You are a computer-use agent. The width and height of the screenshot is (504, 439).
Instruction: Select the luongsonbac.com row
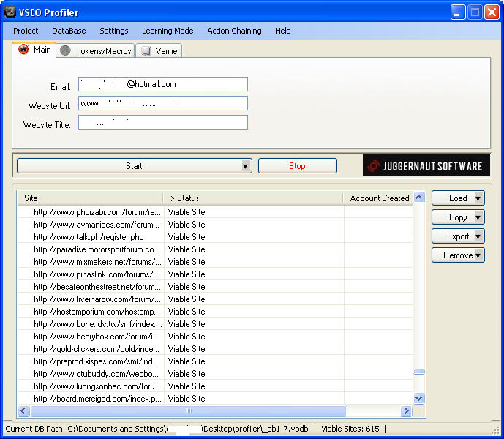click(215, 386)
